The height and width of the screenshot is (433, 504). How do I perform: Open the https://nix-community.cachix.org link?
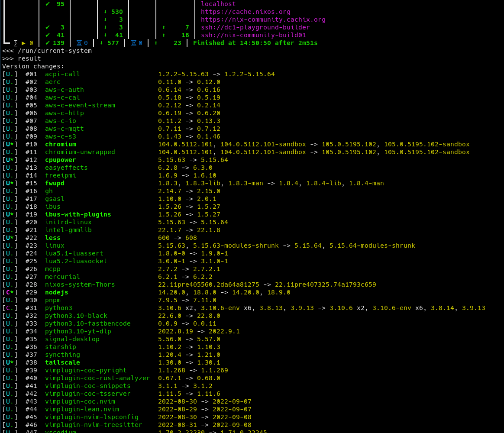coord(263,19)
